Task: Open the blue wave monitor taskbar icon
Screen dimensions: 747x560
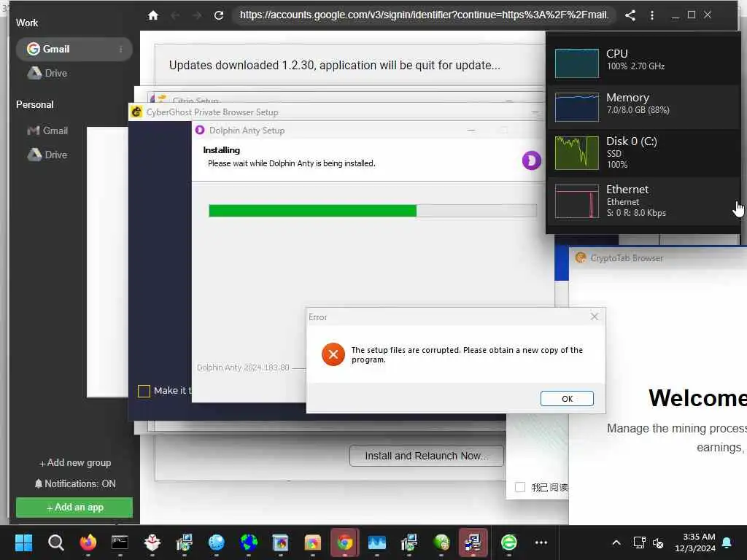Action: click(377, 542)
